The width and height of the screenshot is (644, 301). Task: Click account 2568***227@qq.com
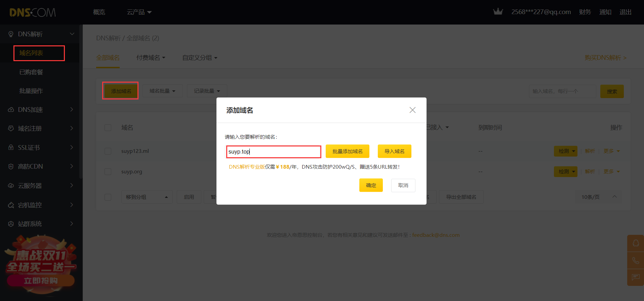pyautogui.click(x=541, y=12)
